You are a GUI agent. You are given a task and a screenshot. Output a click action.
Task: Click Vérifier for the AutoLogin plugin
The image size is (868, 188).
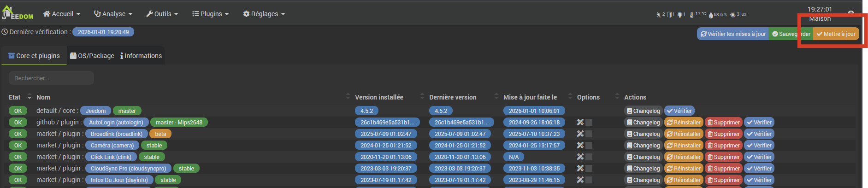759,123
